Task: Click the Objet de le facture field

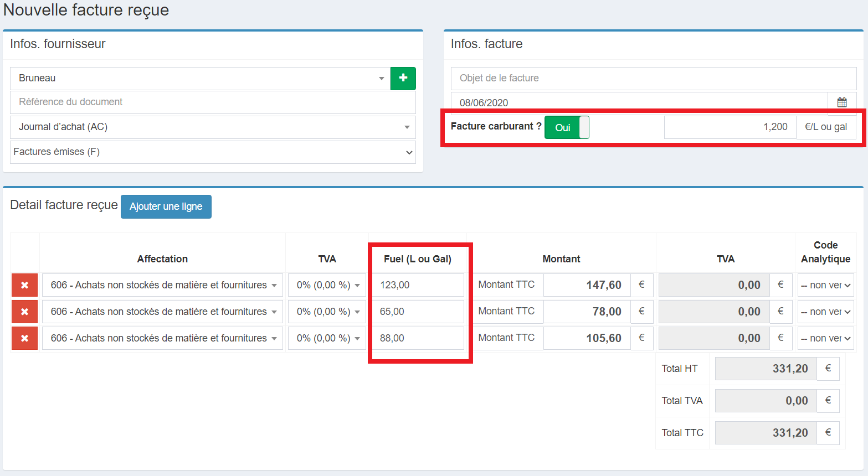Action: (654, 78)
